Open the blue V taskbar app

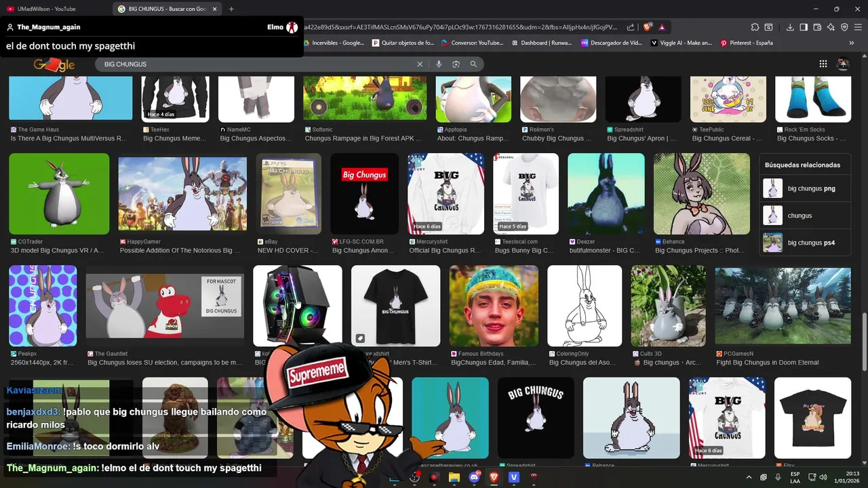[x=514, y=477]
